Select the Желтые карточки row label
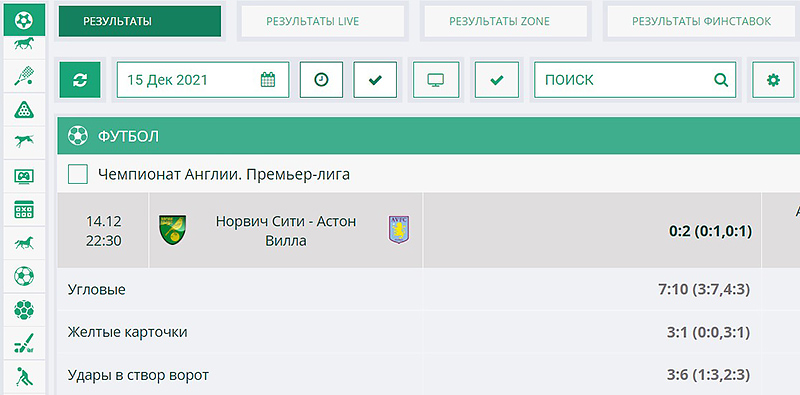 click(x=128, y=332)
